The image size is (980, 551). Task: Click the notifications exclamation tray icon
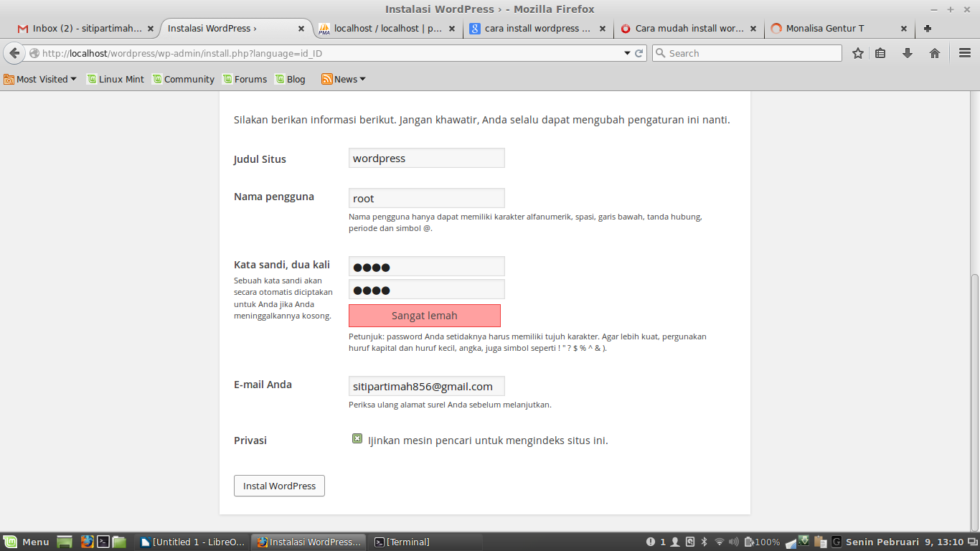pyautogui.click(x=651, y=542)
